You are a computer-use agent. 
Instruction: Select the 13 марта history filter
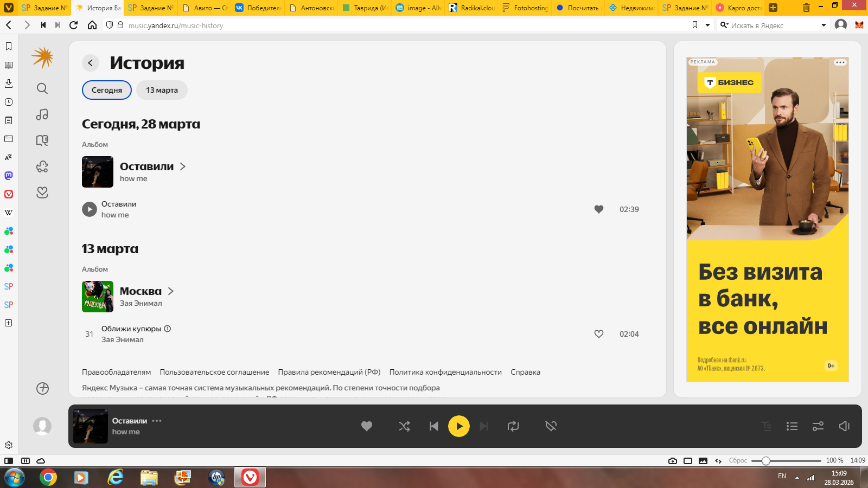(162, 90)
